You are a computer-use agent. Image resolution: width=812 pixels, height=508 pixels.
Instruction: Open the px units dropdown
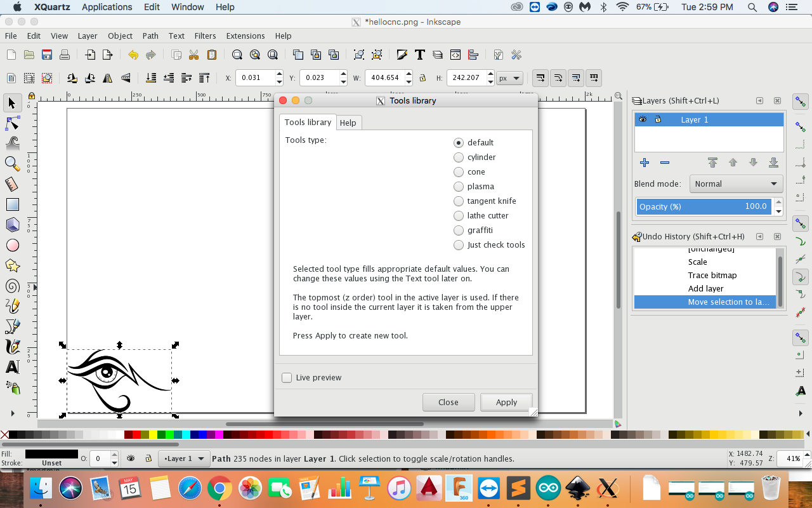tap(510, 78)
